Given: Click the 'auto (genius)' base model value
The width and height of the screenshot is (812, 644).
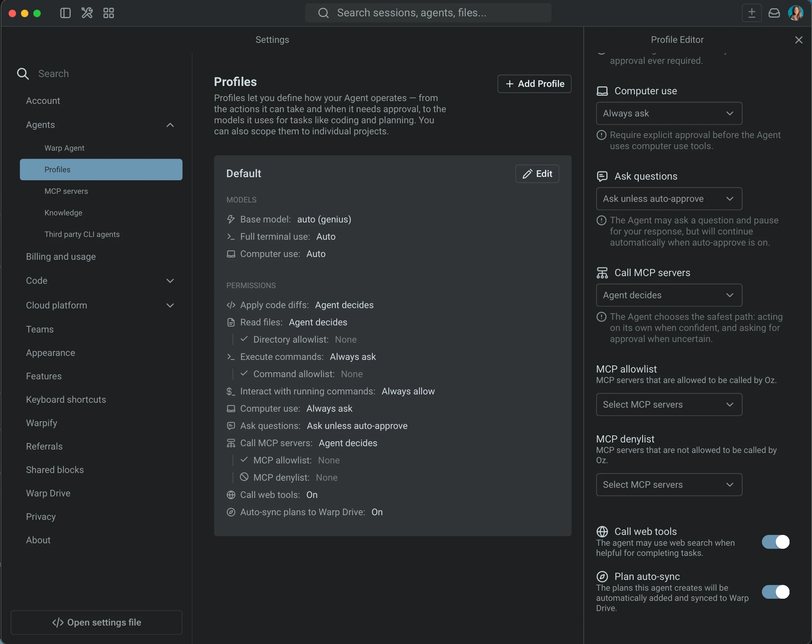Looking at the screenshot, I should tap(324, 219).
